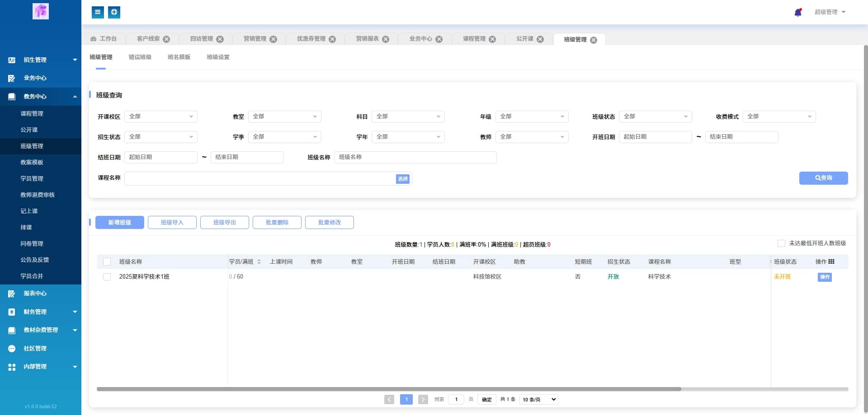Viewport: 868px width, 415px height.
Task: Open the 10 条/页 page size selector
Action: tap(539, 400)
